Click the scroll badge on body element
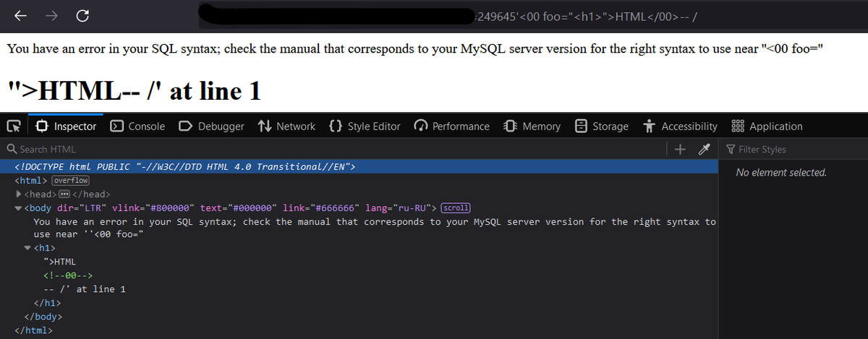This screenshot has width=868, height=339. (x=456, y=208)
